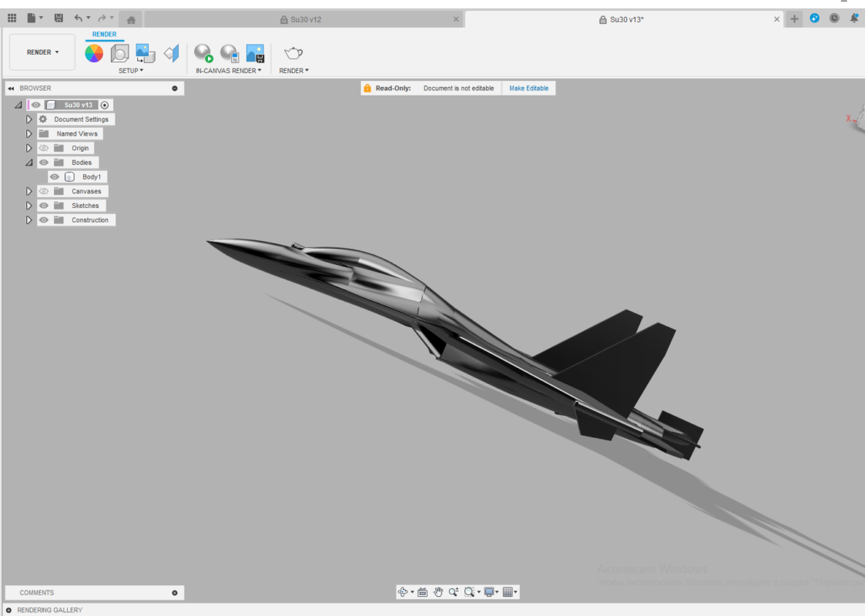Open the Decal tool
The image size is (865, 616).
coord(145,53)
